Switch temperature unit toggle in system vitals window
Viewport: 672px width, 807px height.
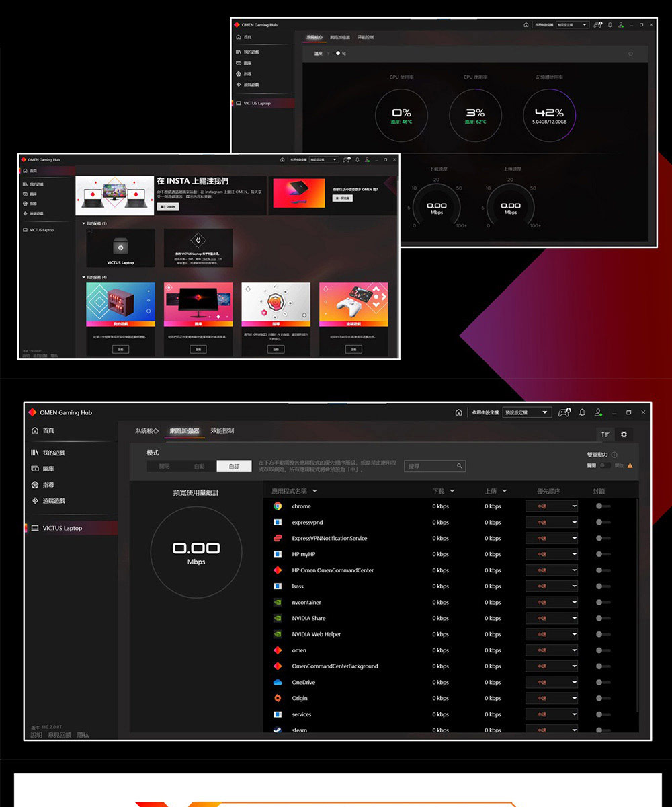(x=338, y=54)
